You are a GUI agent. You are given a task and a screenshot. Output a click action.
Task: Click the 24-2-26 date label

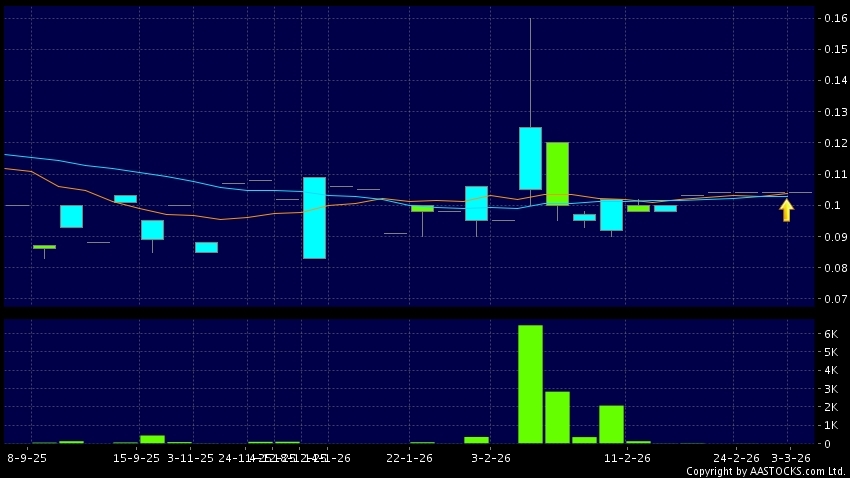(x=736, y=457)
